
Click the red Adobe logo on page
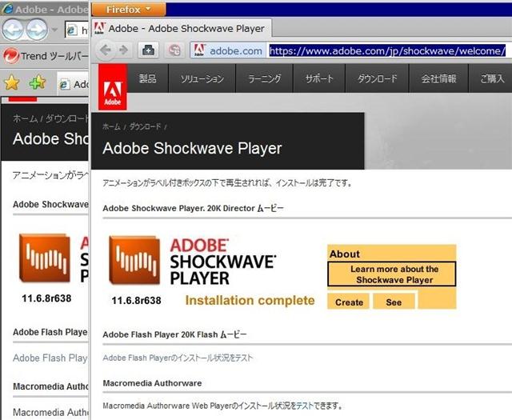[x=113, y=87]
